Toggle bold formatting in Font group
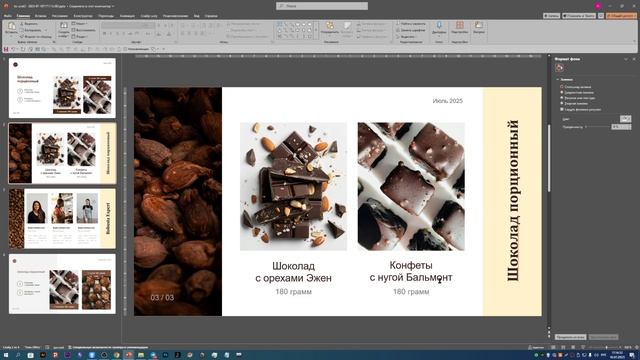Viewport: 640px width, 360px height. click(x=104, y=33)
